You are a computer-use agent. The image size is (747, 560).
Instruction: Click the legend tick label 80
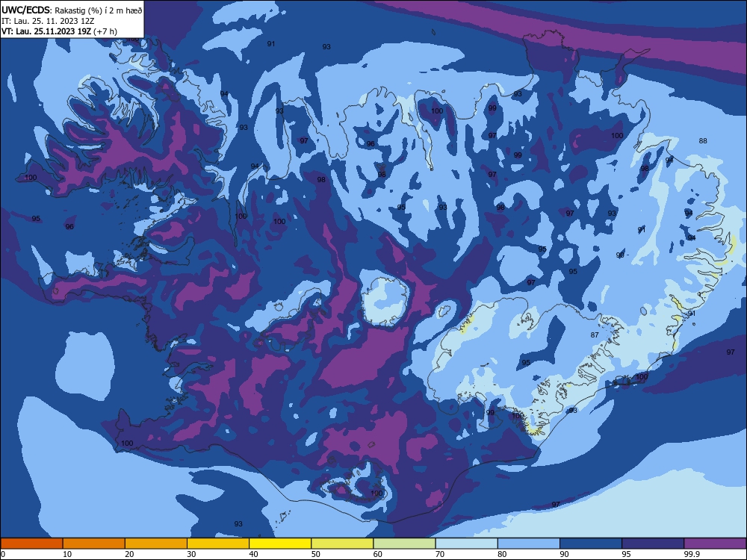point(502,554)
